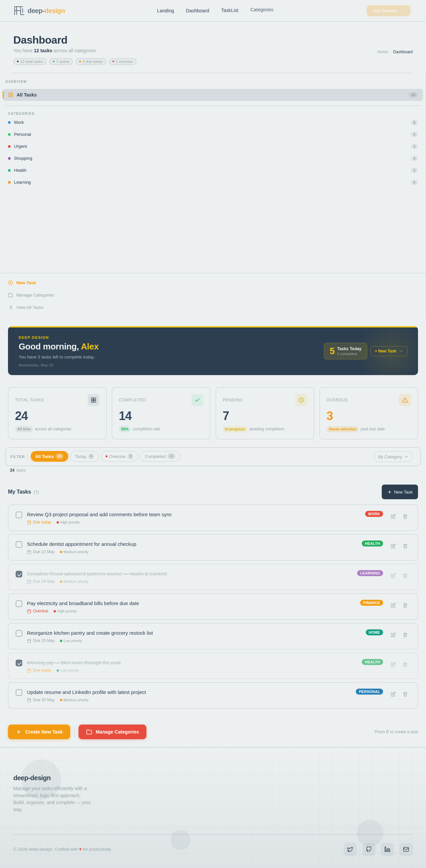Image resolution: width=426 pixels, height=868 pixels.
Task: Edit the Pay electricity and broadband bills task
Action: tap(393, 605)
